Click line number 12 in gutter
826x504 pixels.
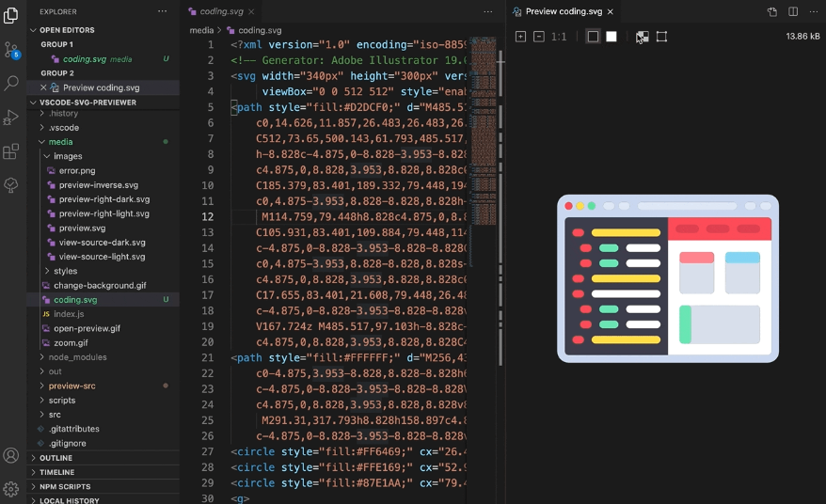point(208,216)
